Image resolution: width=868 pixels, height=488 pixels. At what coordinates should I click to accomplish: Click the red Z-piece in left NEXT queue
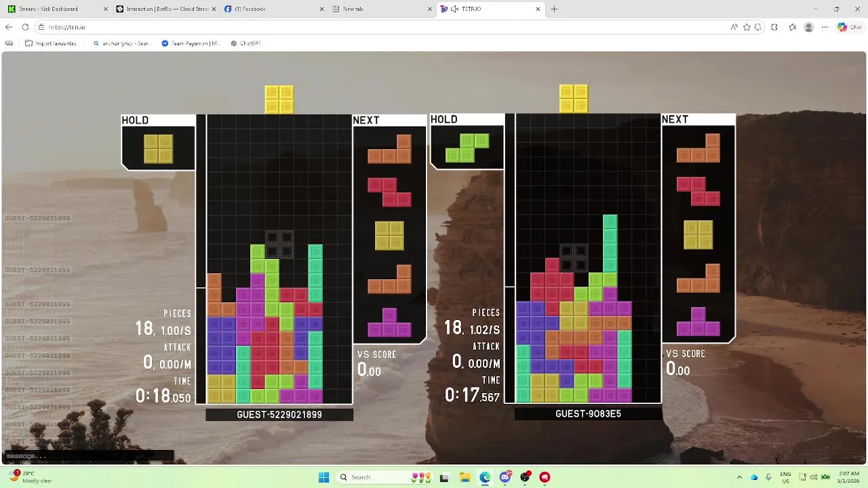(389, 192)
